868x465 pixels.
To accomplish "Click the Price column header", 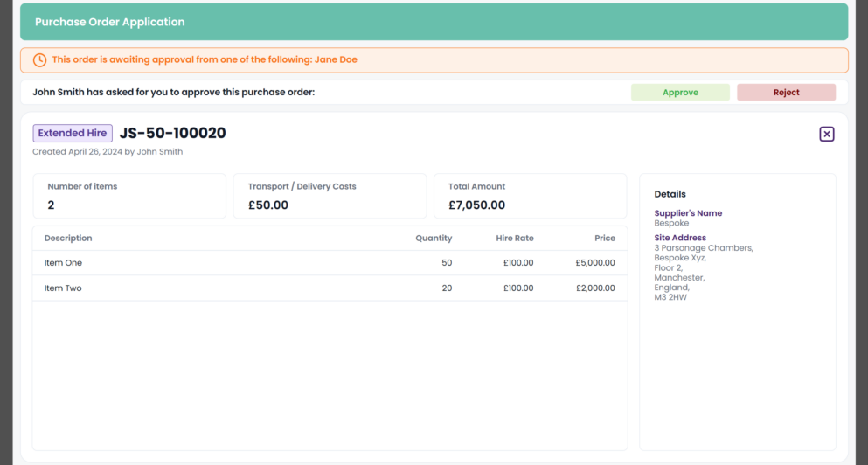I will click(x=604, y=239).
